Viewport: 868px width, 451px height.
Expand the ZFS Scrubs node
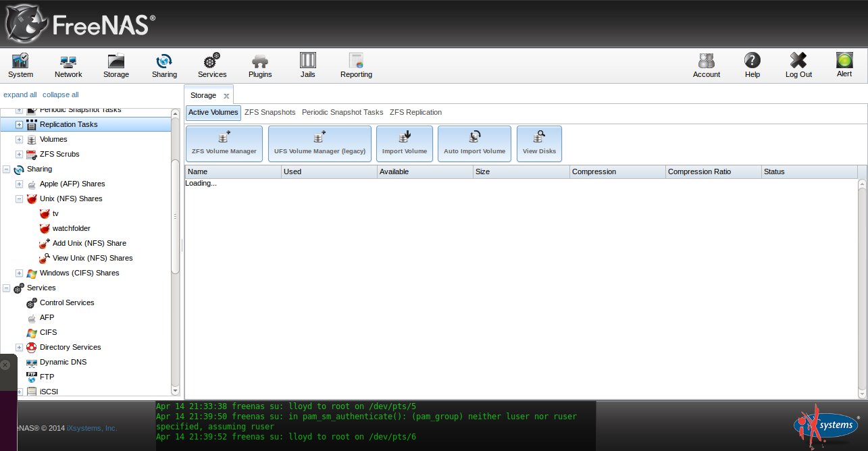coord(19,154)
